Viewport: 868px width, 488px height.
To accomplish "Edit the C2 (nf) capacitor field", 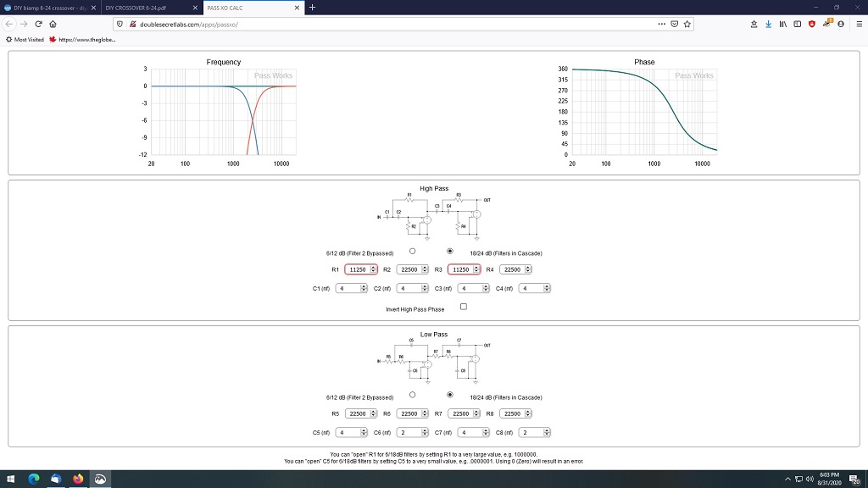I will 413,288.
